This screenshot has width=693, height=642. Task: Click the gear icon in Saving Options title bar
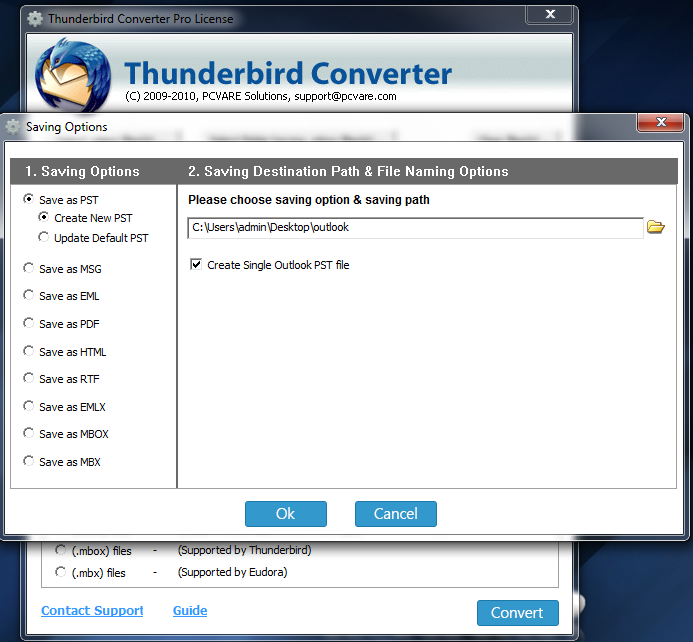(13, 127)
